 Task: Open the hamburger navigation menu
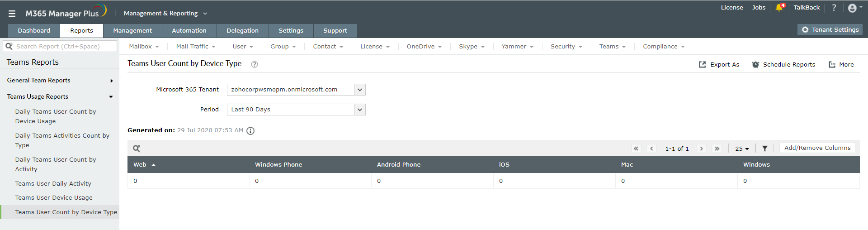[x=12, y=14]
